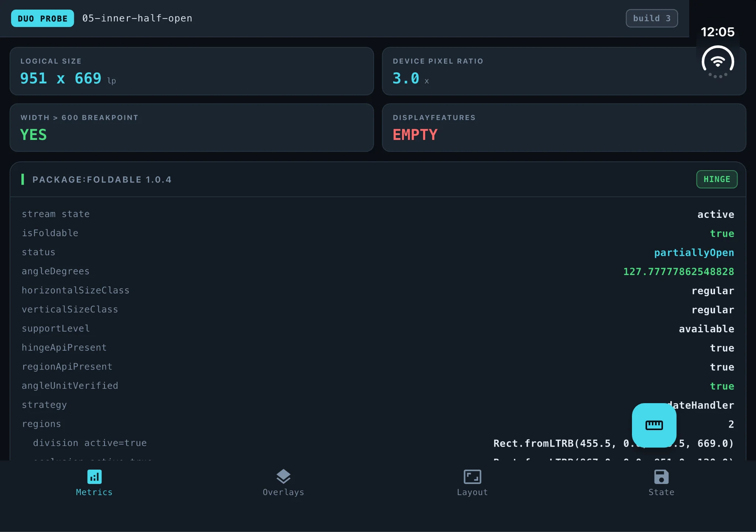
Task: Click the Wi-Fi status icon
Action: 718,61
